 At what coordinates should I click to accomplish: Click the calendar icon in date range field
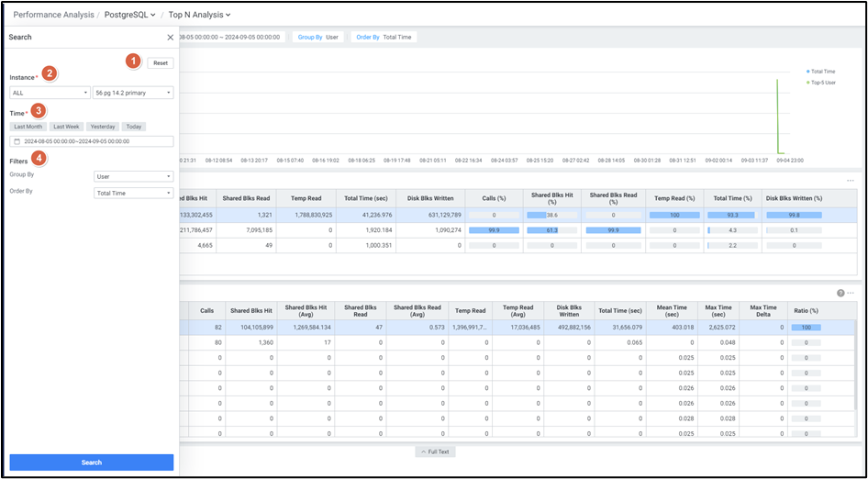tap(17, 141)
